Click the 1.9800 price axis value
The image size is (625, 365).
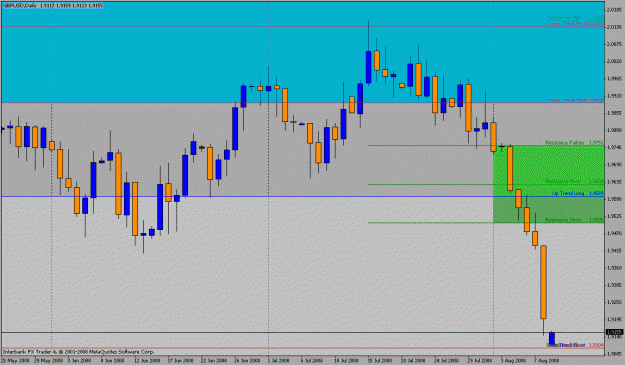[x=615, y=130]
